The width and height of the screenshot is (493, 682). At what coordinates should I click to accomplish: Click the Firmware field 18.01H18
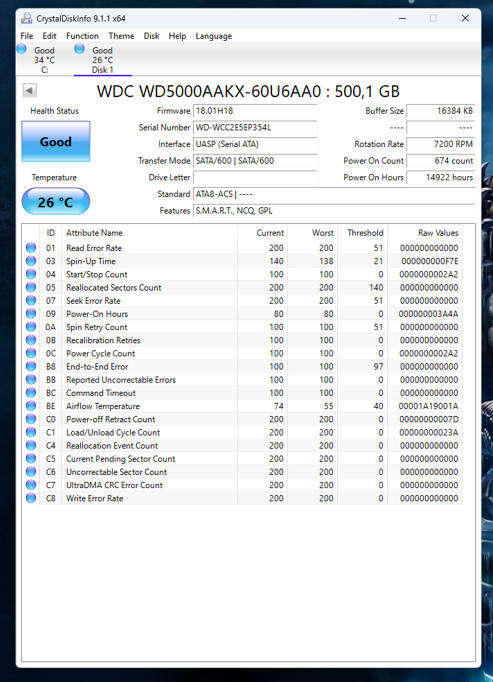coord(255,111)
